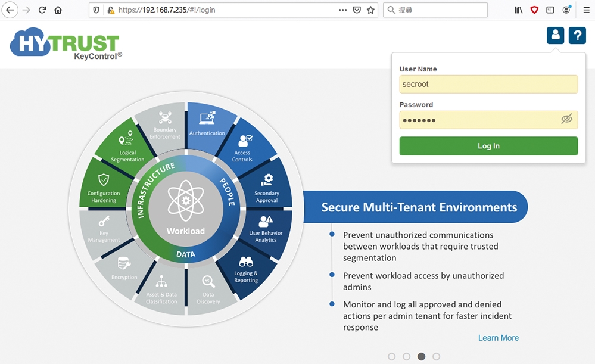This screenshot has width=595, height=364.
Task: Select the third carousel slide dot
Action: tap(421, 356)
